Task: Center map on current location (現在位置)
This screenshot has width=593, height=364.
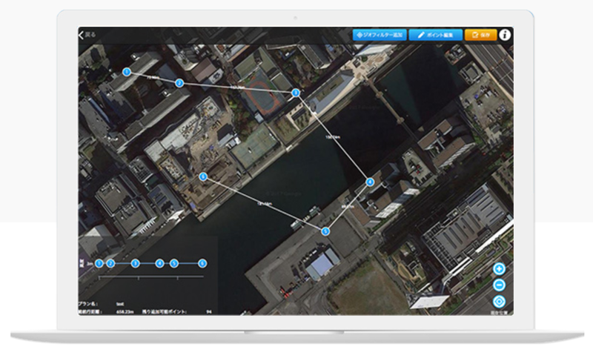Action: coord(500,302)
